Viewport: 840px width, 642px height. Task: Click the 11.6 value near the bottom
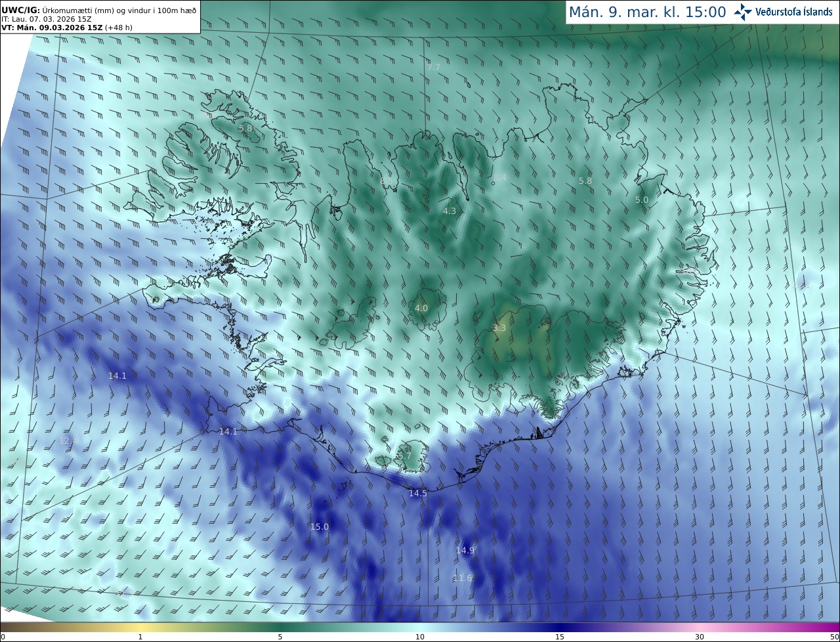(463, 578)
